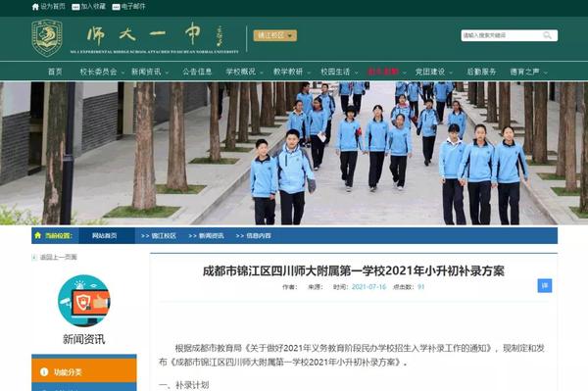The image size is (588, 391).
Task: Click the 设为首页 home icon
Action: 35,7
